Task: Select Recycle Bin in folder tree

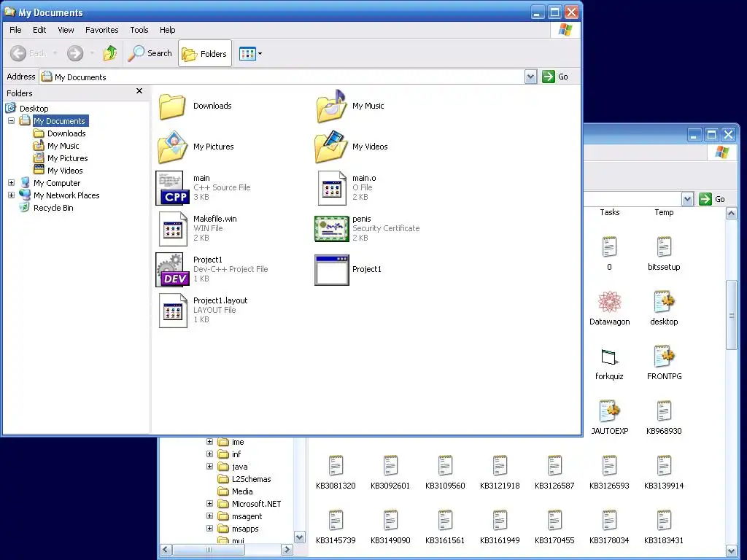Action: [x=53, y=208]
